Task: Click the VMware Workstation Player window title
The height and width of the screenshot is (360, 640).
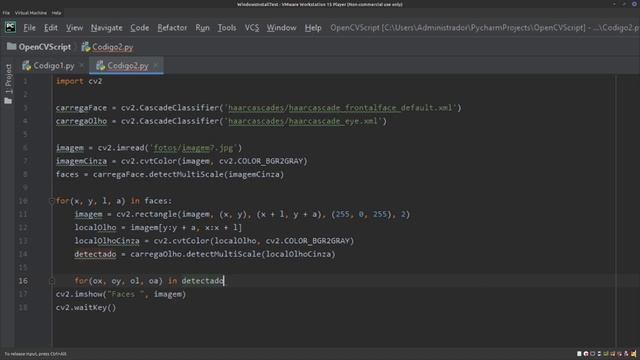Action: click(320, 4)
